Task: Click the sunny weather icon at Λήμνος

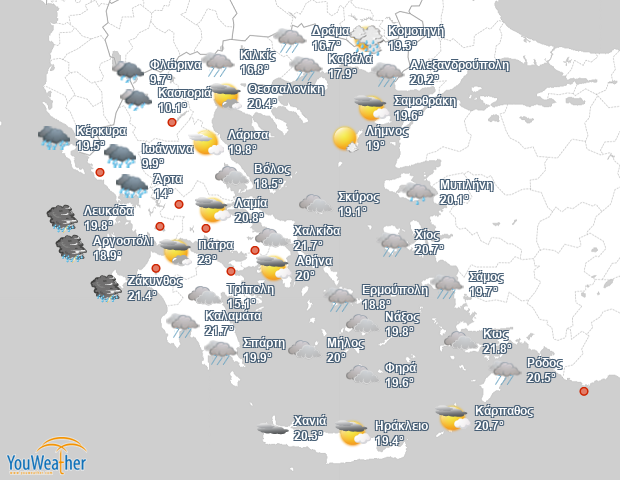Action: tap(346, 138)
